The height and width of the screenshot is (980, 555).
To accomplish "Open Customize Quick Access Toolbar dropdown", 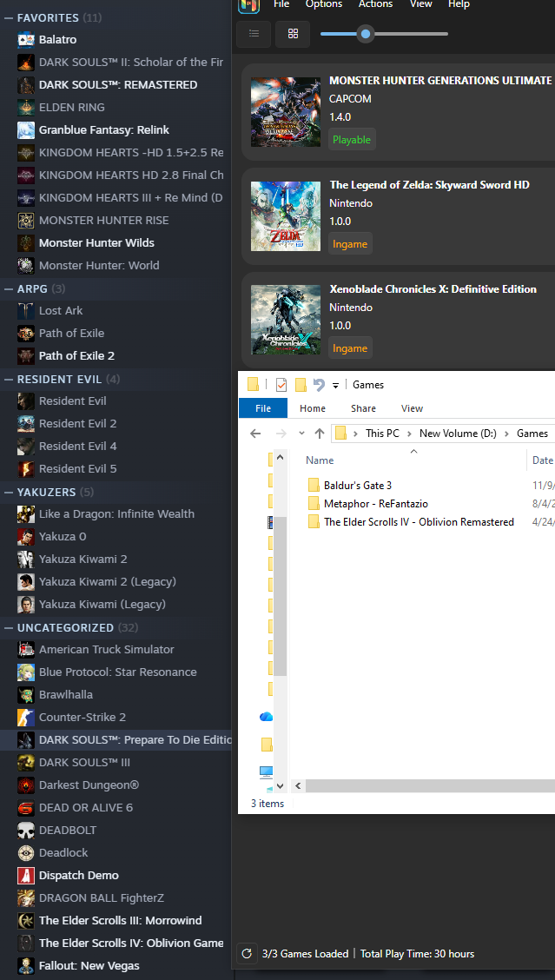I will coord(335,385).
